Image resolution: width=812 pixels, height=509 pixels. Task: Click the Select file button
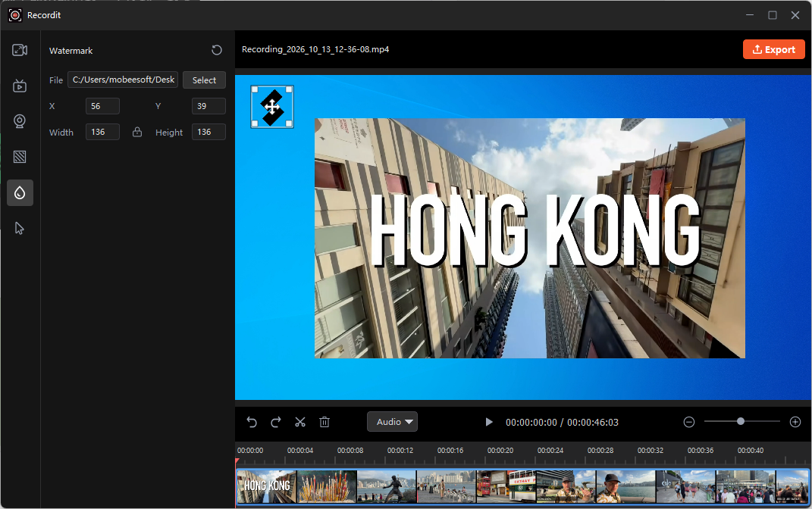[204, 80]
